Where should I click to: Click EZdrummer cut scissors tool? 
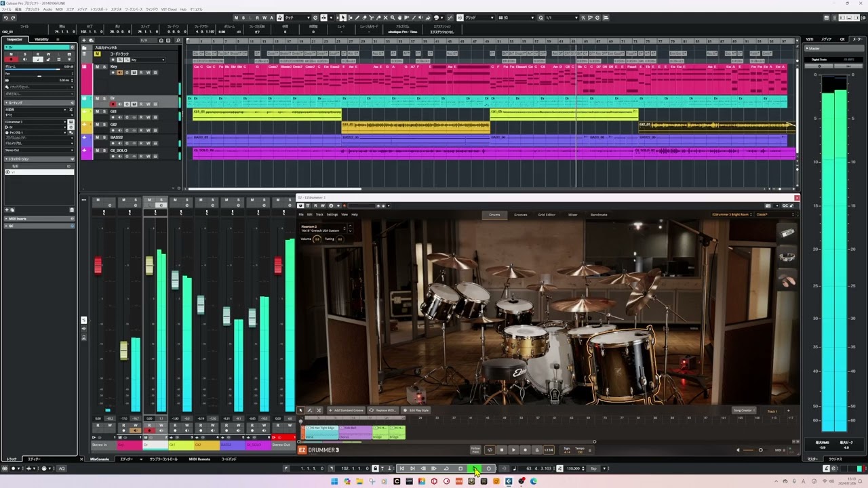(319, 410)
